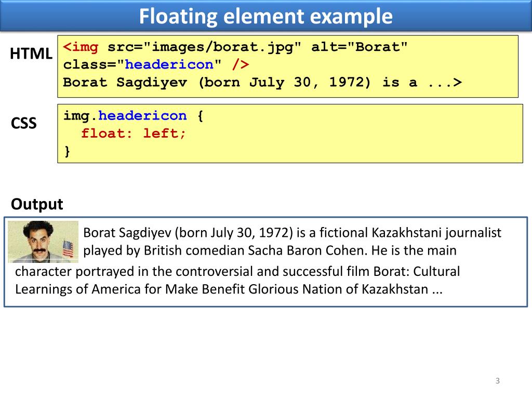The height and width of the screenshot is (399, 532).
Task: Click output line starting 'character portrayed in the controversial'
Action: click(237, 271)
